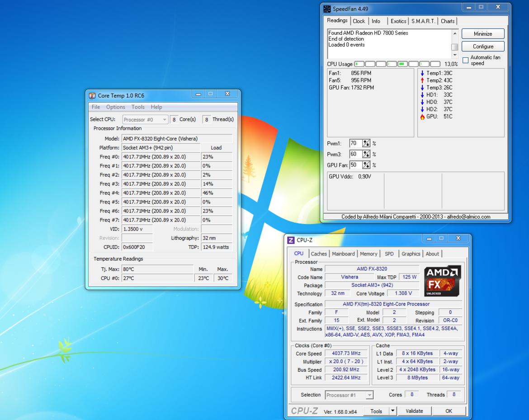Click the TDP 124.9 watts value

pos(217,247)
